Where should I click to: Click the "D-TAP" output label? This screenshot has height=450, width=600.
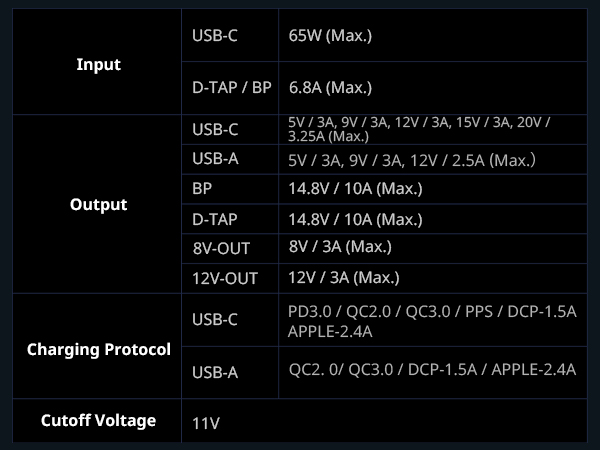(217, 218)
